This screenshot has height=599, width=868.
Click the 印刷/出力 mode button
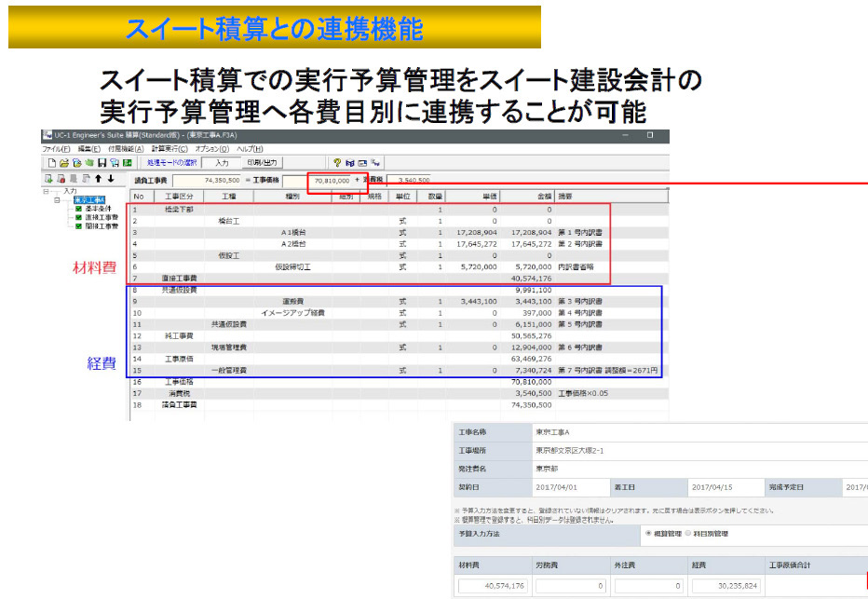[262, 163]
